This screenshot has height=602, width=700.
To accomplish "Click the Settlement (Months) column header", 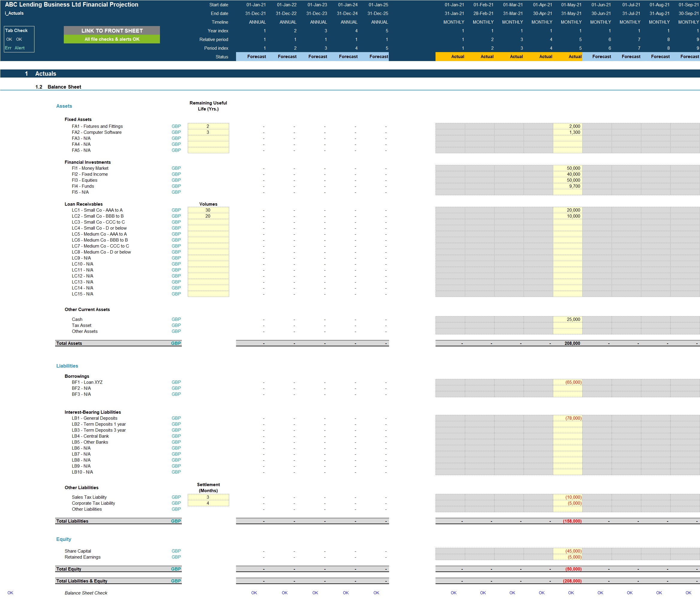I will [x=208, y=488].
